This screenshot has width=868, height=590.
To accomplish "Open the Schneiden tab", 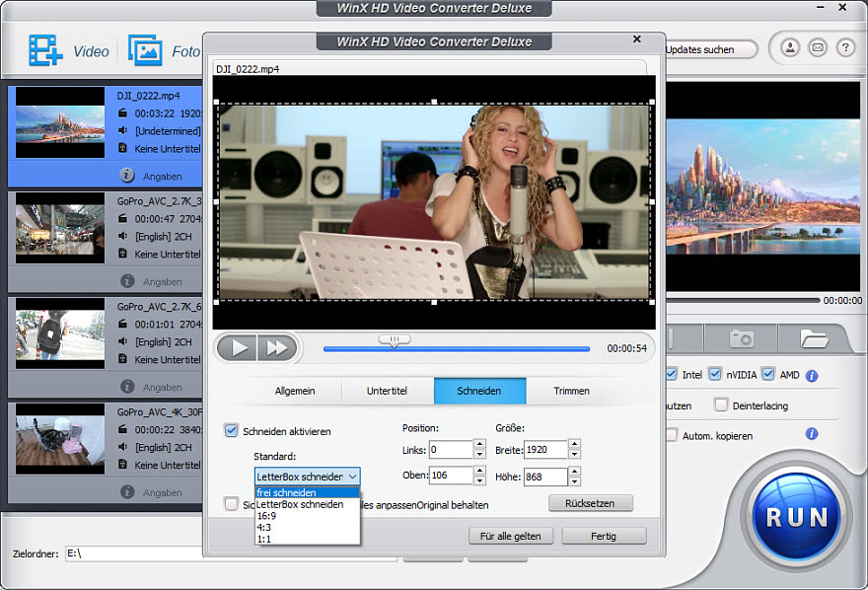I will tap(479, 391).
